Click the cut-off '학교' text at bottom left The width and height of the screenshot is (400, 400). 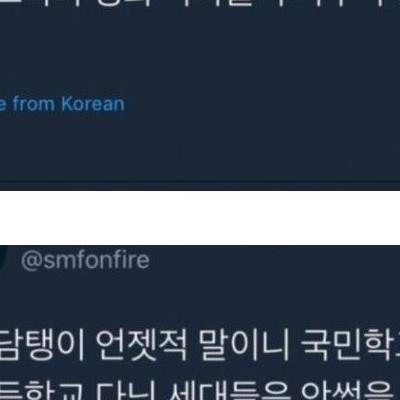pyautogui.click(x=42, y=391)
